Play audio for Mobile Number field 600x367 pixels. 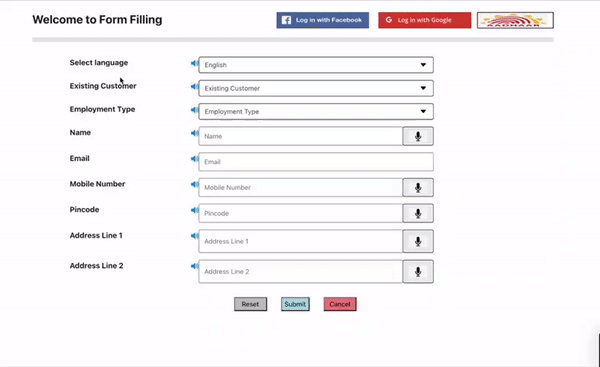coord(194,184)
